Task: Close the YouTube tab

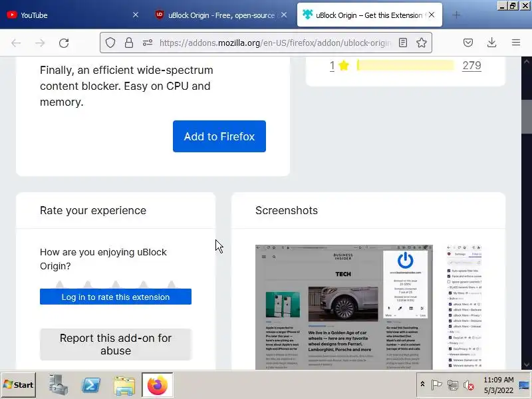Action: [136, 15]
